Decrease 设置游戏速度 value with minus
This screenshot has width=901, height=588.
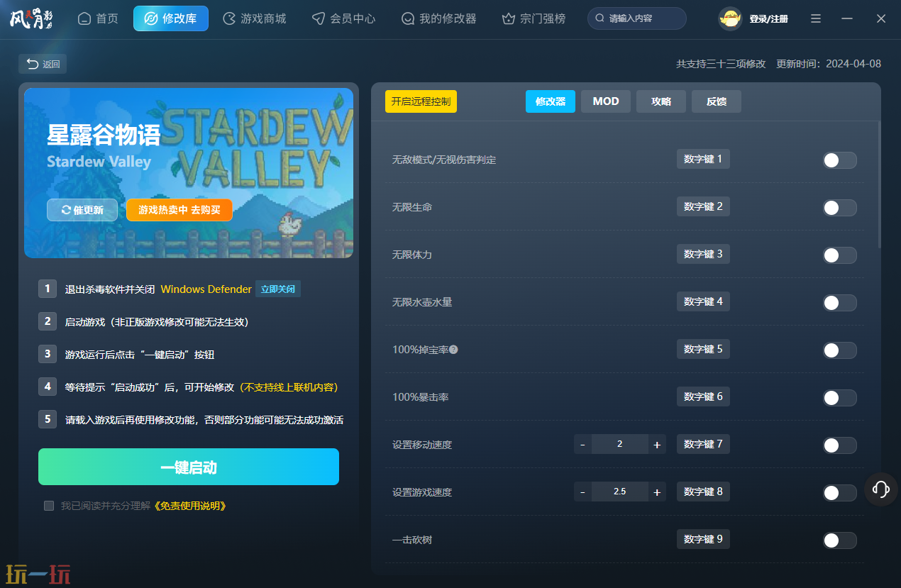(583, 492)
